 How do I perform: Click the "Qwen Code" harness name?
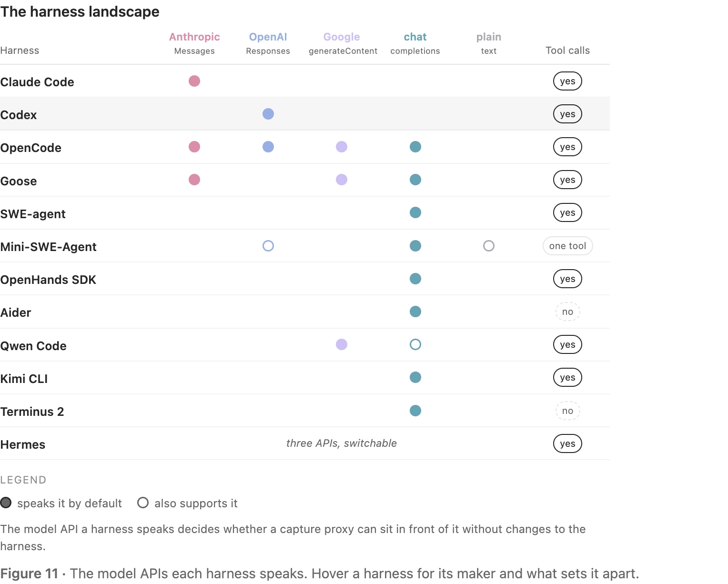point(33,346)
